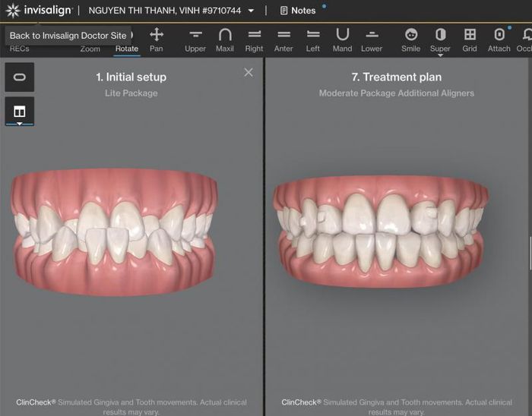Open the Smile view
This screenshot has height=416, width=532.
[411, 40]
